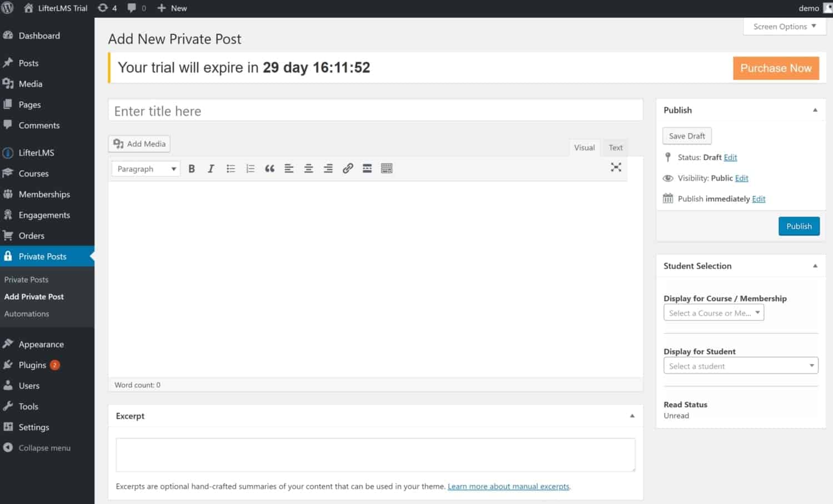
Task: Open the Select a Course or Membership dropdown
Action: coord(714,313)
